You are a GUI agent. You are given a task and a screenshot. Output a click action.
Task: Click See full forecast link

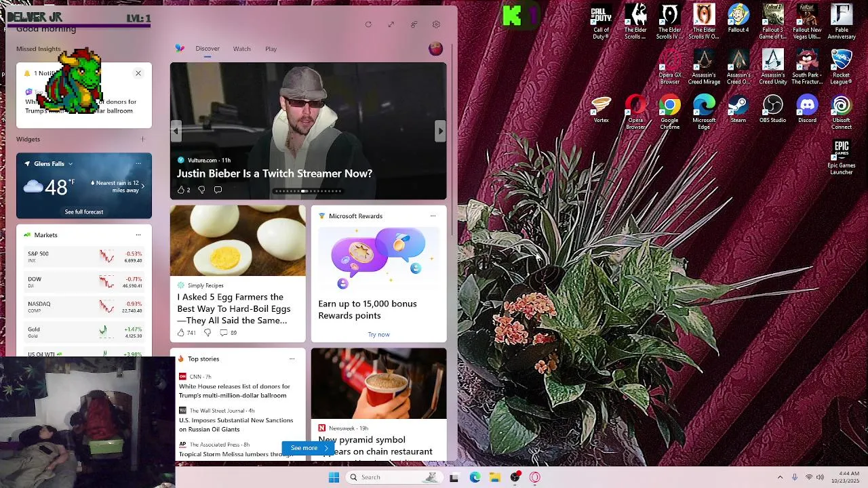coord(84,212)
